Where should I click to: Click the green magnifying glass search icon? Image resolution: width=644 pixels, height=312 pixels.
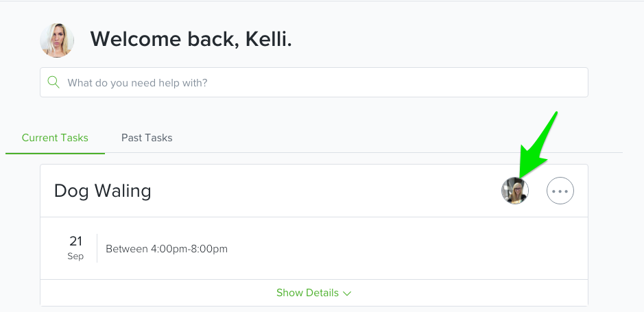[53, 82]
